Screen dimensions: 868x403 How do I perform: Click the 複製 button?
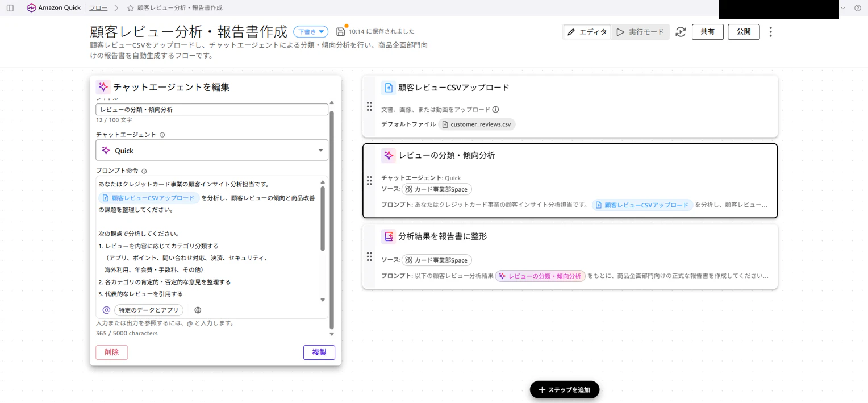click(319, 352)
